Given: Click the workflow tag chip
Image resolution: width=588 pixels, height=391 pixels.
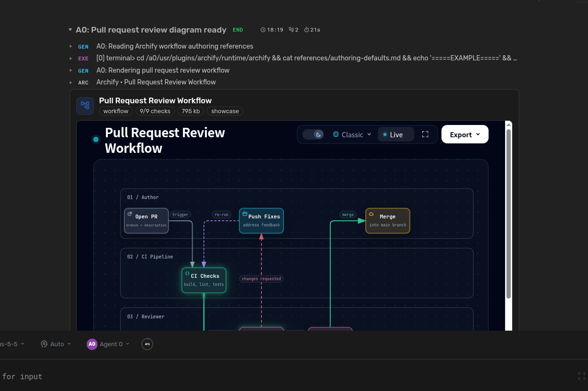Looking at the screenshot, I should (x=116, y=111).
